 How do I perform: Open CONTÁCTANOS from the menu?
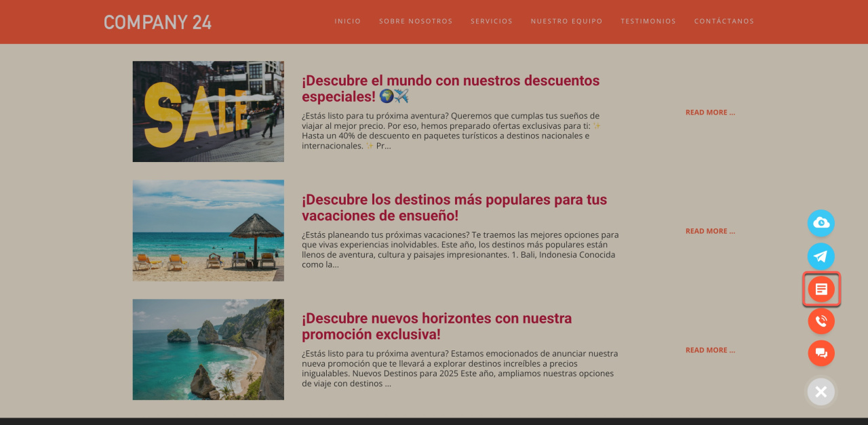(724, 21)
